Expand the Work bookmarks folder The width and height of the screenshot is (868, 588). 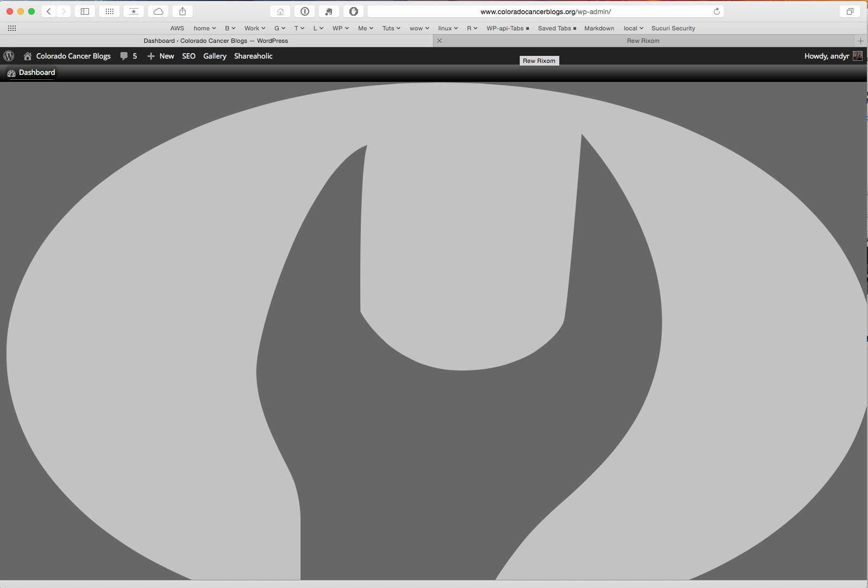[x=254, y=28]
